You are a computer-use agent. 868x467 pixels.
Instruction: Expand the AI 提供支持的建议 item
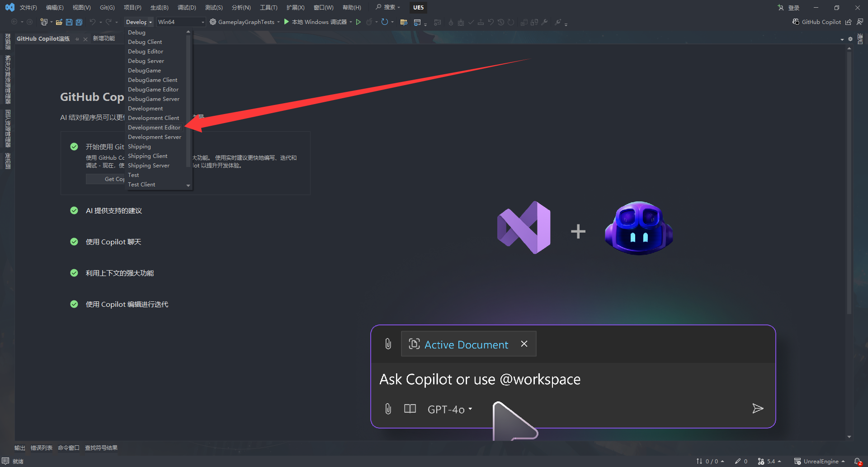[114, 210]
